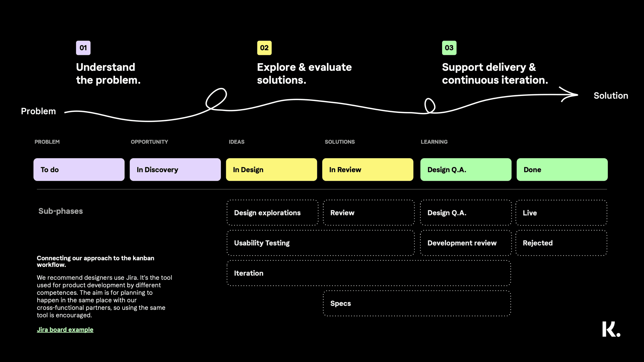Viewport: 644px width, 362px height.
Task: Select the 01 step badge
Action: tap(83, 48)
